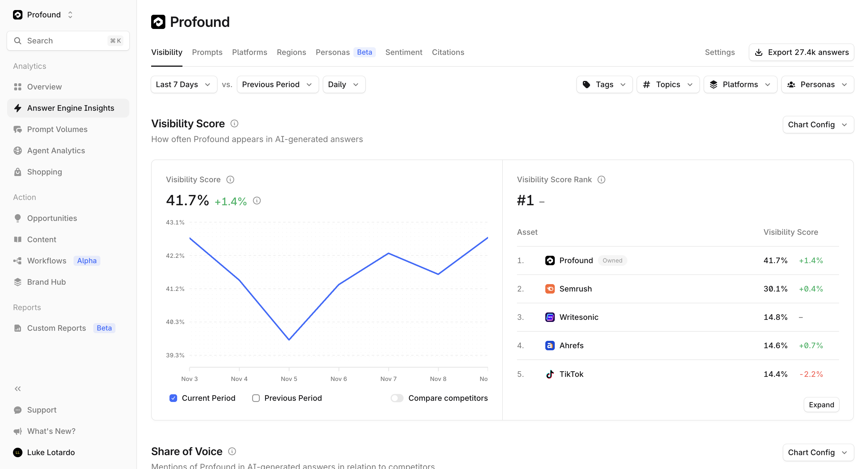Open the workspace switcher chevrons beside Profound
This screenshot has width=868, height=469.
(x=70, y=14)
